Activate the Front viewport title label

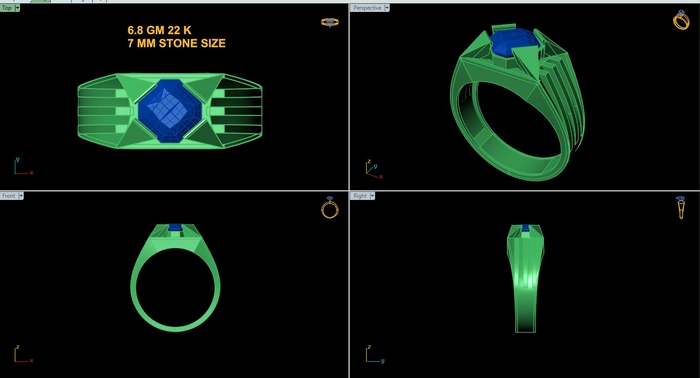9,196
